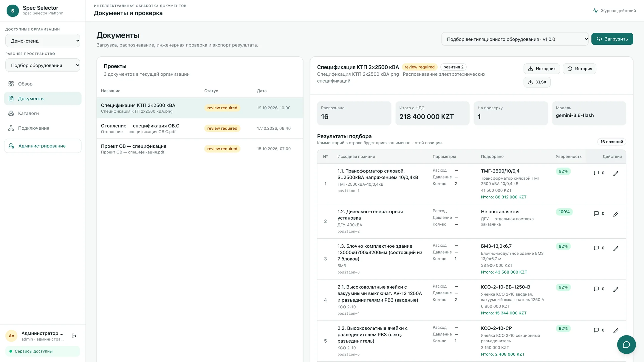Expand the Демо-стенд organization dropdown
The width and height of the screenshot is (644, 362).
pyautogui.click(x=43, y=41)
